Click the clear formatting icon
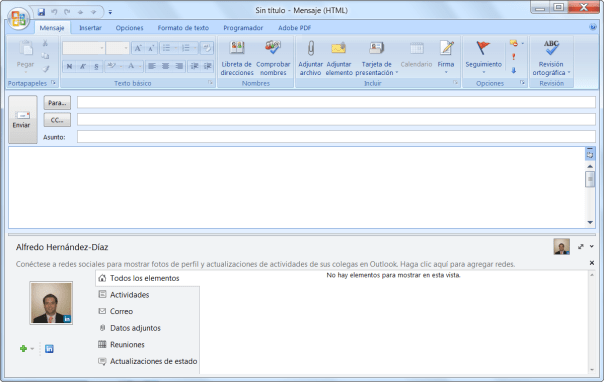The image size is (604, 382). tap(207, 48)
